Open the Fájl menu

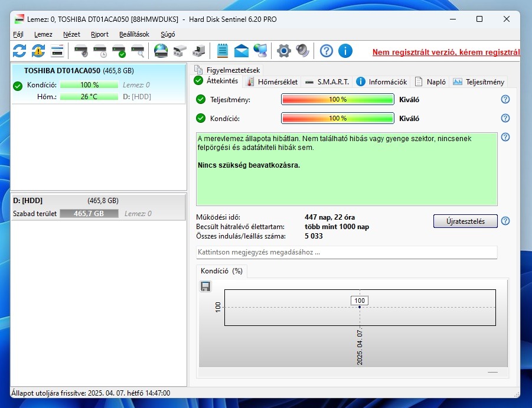(18, 34)
